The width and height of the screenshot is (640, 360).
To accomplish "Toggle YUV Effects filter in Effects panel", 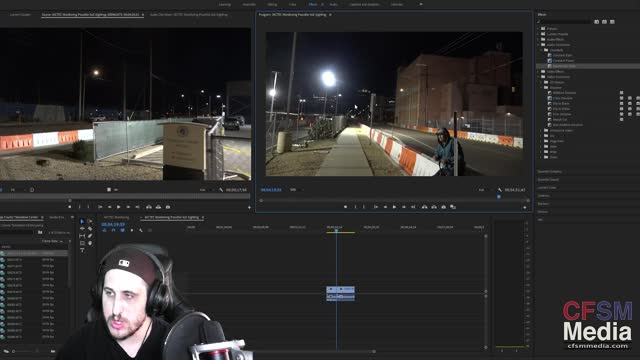I will [612, 22].
